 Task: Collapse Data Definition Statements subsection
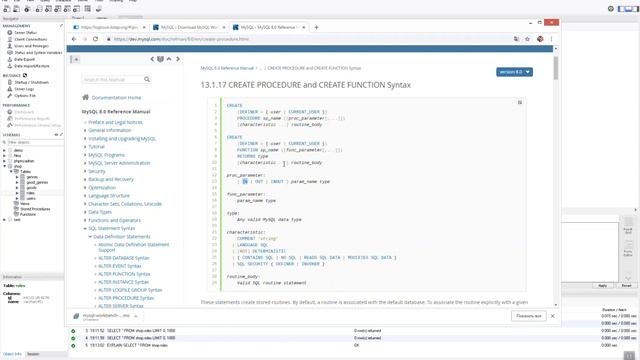90,236
